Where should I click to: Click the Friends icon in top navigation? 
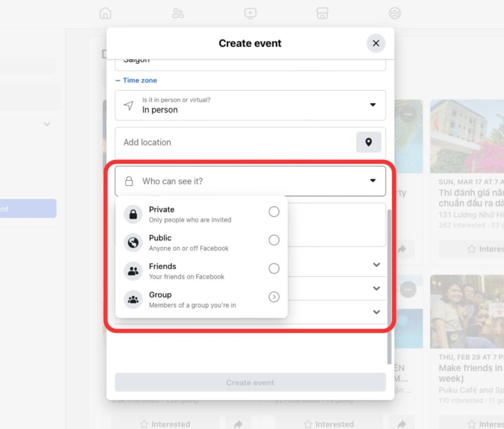[178, 13]
